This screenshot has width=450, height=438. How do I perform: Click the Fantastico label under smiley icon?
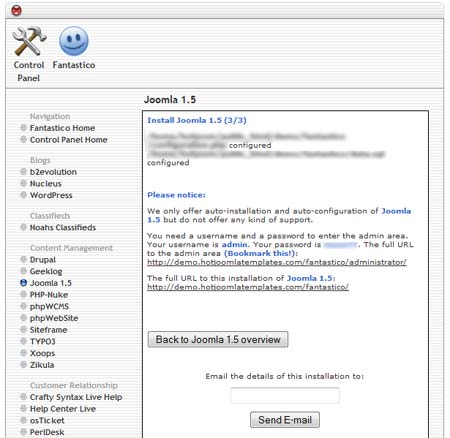pyautogui.click(x=74, y=65)
